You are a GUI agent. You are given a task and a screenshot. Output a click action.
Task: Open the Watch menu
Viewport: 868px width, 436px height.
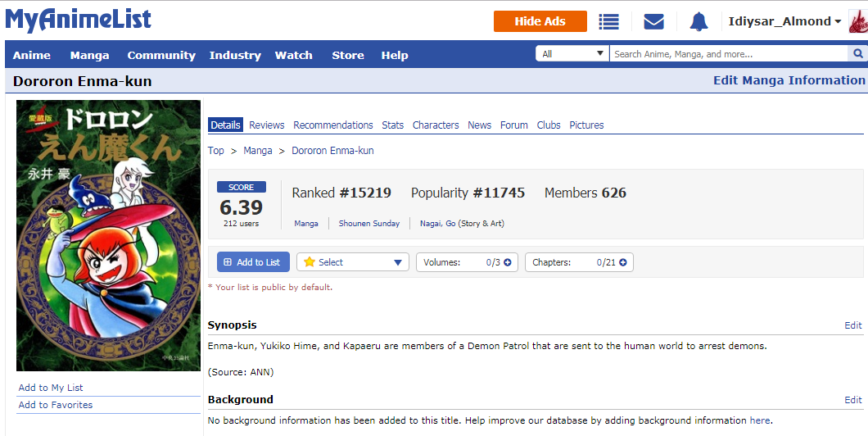click(293, 56)
